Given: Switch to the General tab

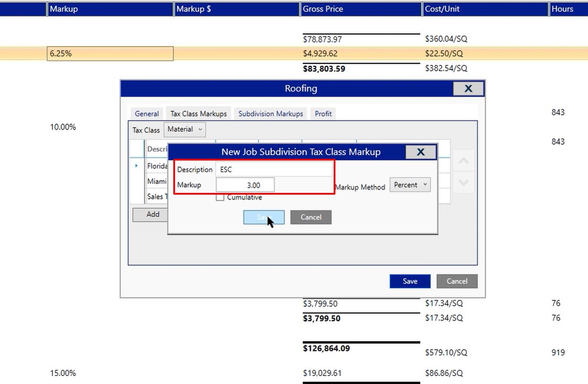Looking at the screenshot, I should tap(147, 113).
